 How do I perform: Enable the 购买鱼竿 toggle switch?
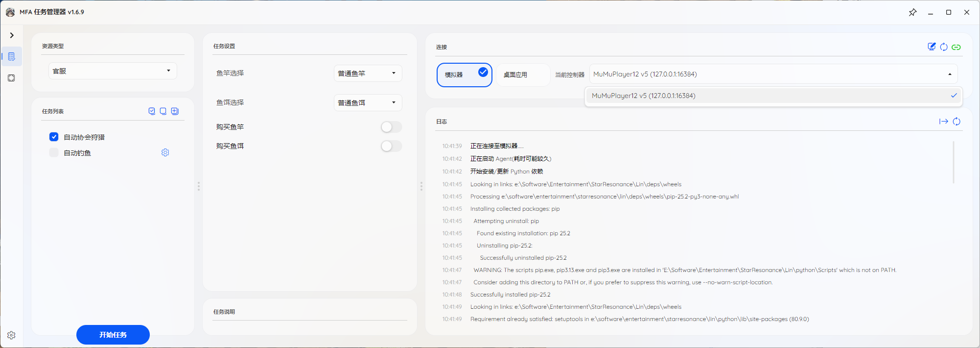[x=391, y=127]
